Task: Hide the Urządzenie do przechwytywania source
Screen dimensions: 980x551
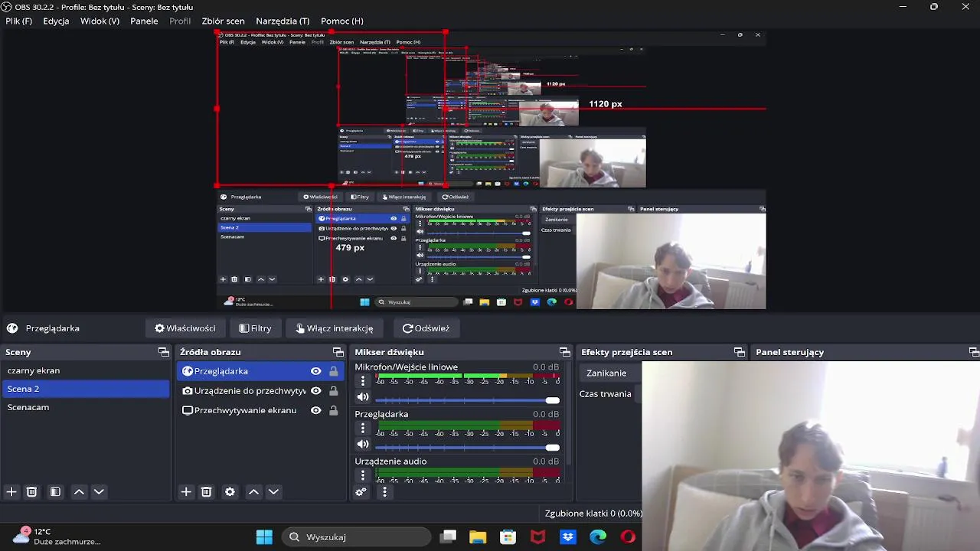Action: point(315,390)
